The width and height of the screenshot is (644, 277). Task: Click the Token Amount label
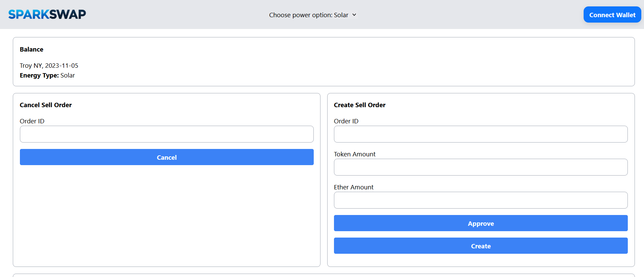tap(355, 154)
